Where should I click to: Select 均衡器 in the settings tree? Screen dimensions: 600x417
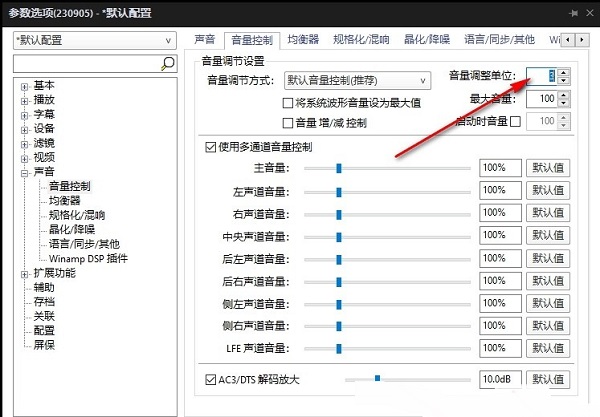click(x=65, y=200)
